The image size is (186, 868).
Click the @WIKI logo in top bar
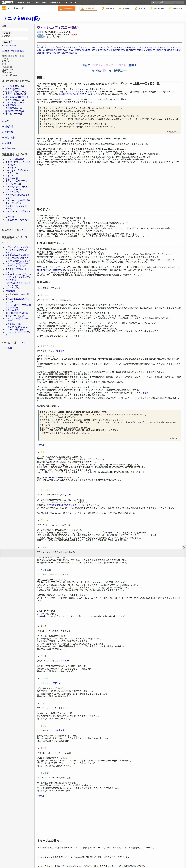pyautogui.click(x=7, y=2)
